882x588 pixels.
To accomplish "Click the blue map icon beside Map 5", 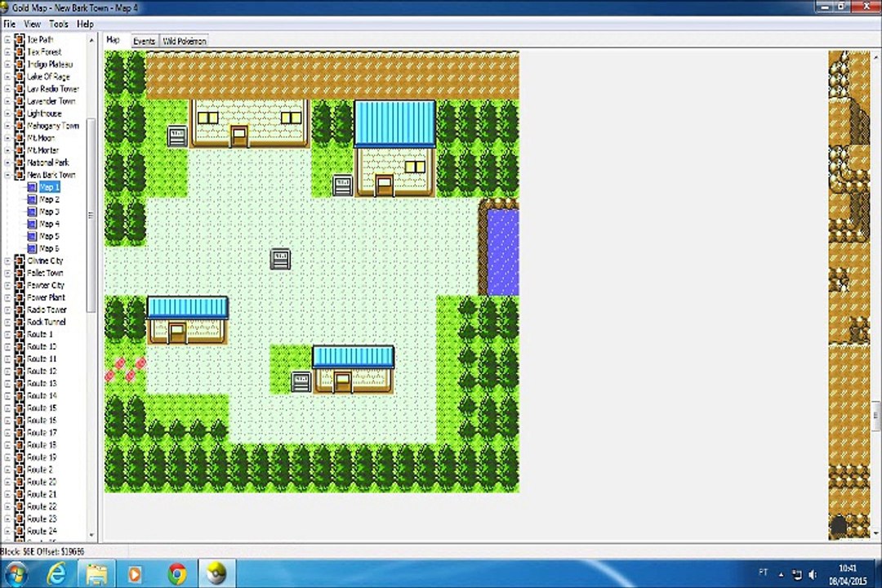I will click(32, 236).
